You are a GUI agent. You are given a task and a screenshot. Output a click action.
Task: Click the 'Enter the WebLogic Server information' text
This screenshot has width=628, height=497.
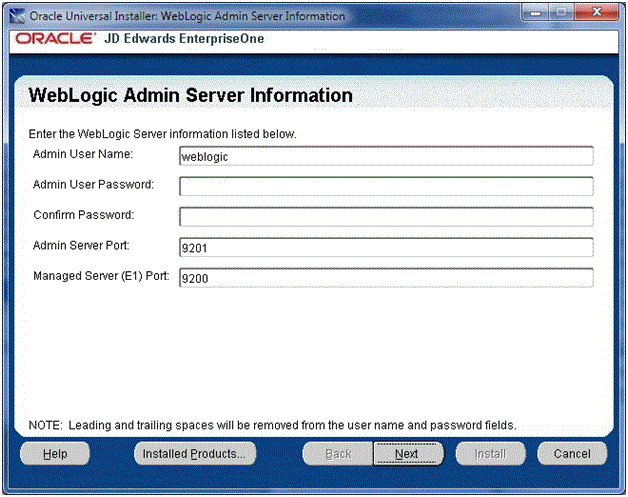(163, 134)
